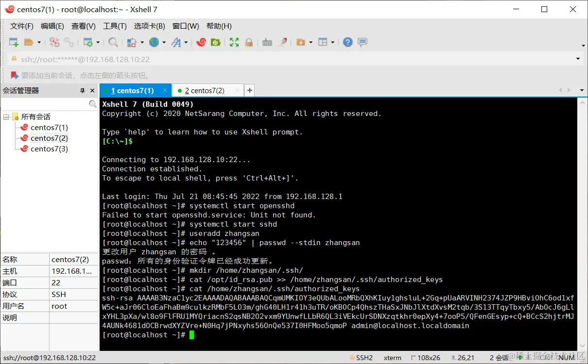Expand the address bar history dropdown

(578, 59)
